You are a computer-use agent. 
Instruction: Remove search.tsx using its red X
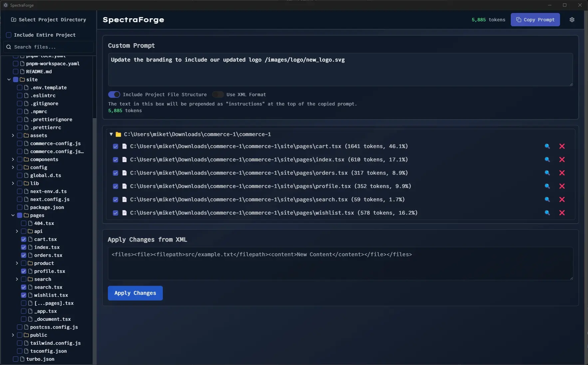tap(562, 199)
